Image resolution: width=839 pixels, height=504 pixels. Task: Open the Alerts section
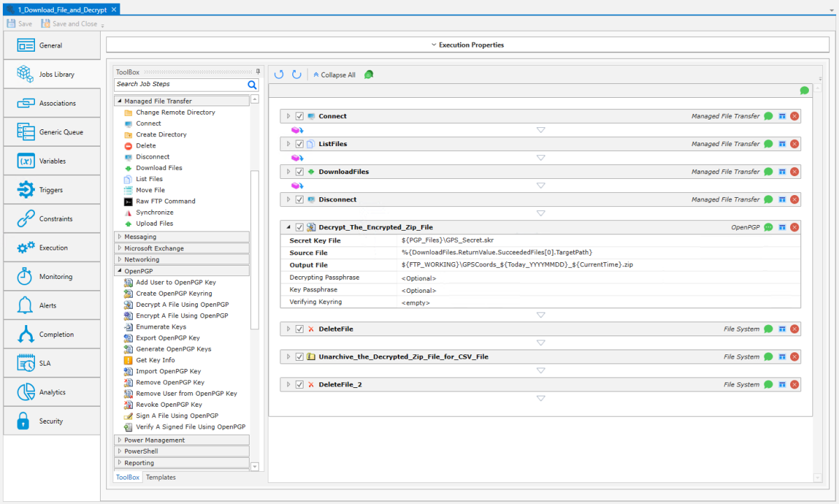[52, 305]
